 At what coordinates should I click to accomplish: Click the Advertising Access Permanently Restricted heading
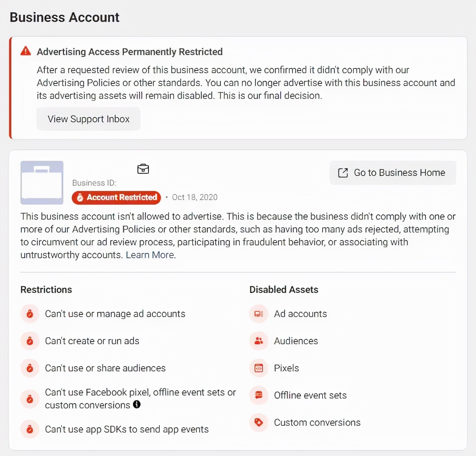tap(130, 52)
